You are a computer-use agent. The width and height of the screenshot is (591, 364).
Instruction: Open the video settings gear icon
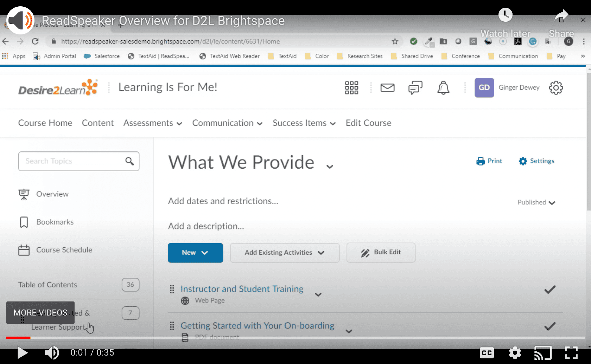515,353
